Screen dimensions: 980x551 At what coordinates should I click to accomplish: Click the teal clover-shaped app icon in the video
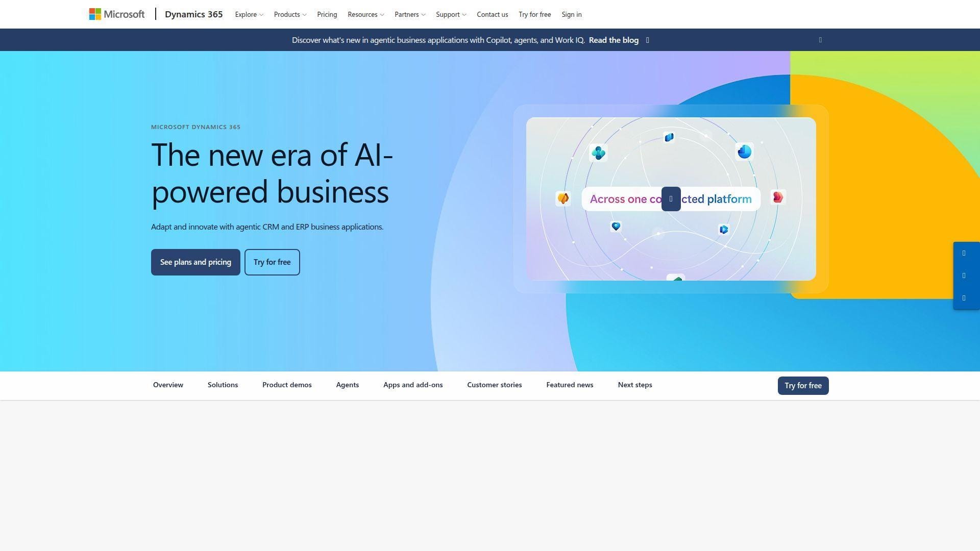[x=598, y=153]
